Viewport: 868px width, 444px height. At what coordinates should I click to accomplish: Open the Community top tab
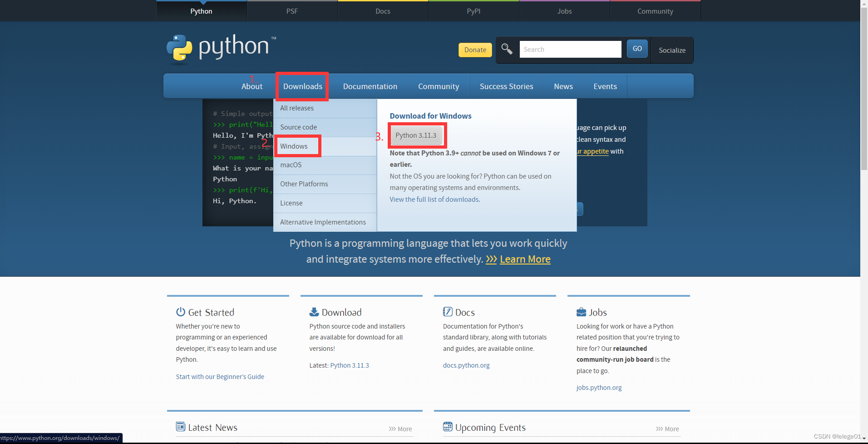[655, 11]
